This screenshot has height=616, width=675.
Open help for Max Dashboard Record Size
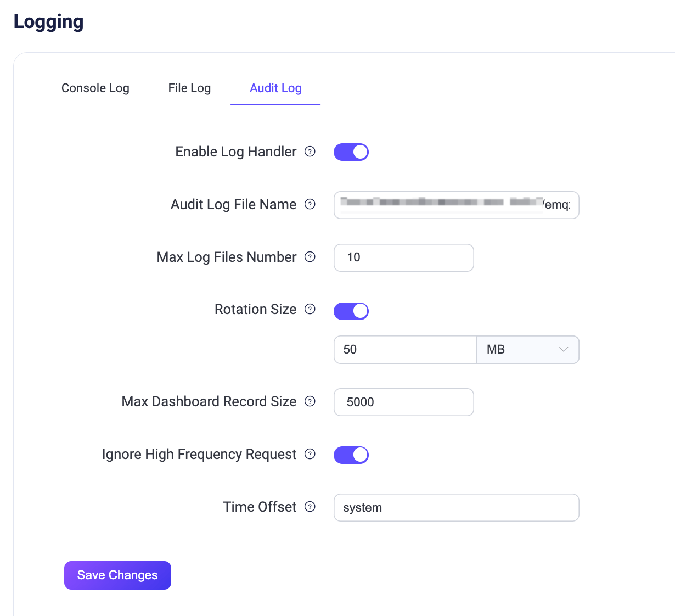(310, 401)
